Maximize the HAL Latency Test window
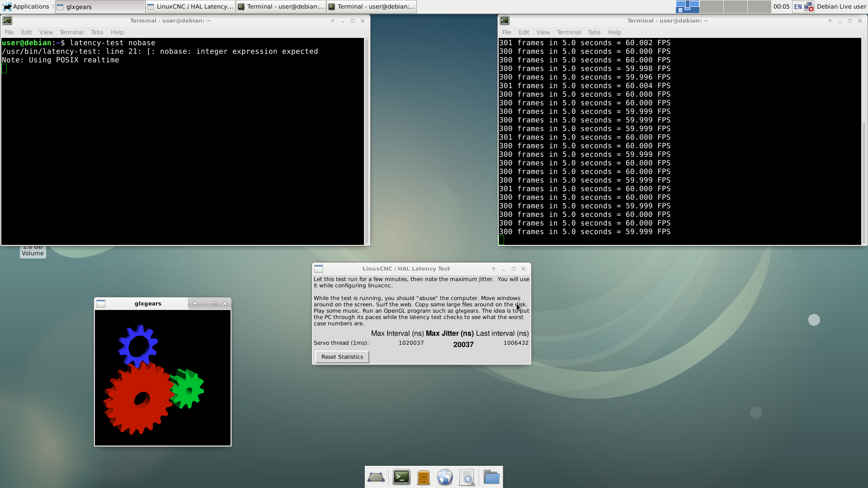The height and width of the screenshot is (488, 868). 514,269
